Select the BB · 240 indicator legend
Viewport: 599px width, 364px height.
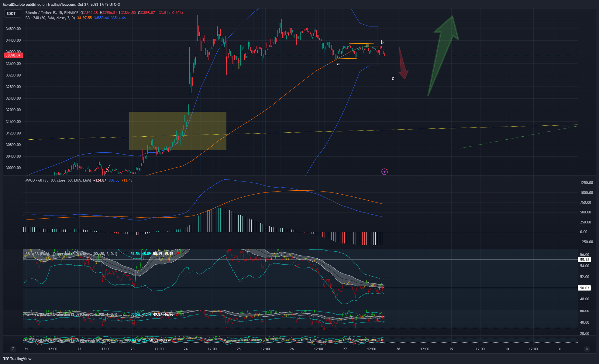point(50,18)
